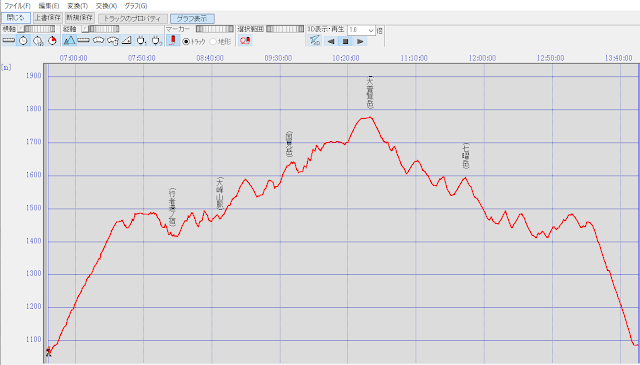Open the ファイル(F) menu
This screenshot has height=365, width=640.
(x=17, y=6)
